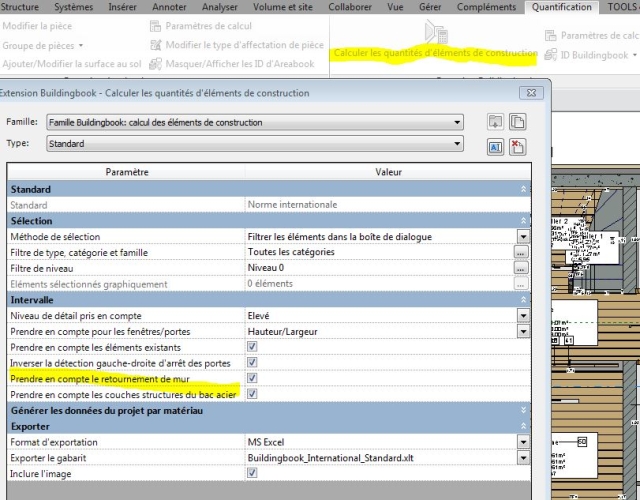Open the Niveau de détail dropdown arrow

point(523,316)
